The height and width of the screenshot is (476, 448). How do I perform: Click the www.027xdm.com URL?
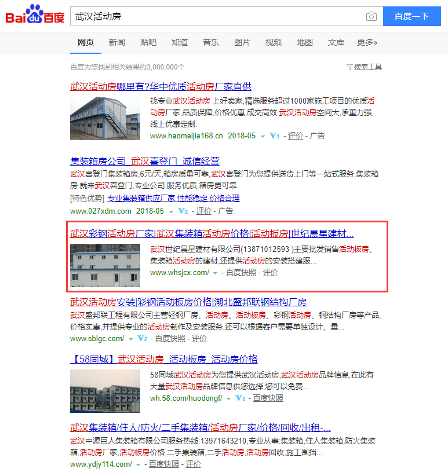100,211
